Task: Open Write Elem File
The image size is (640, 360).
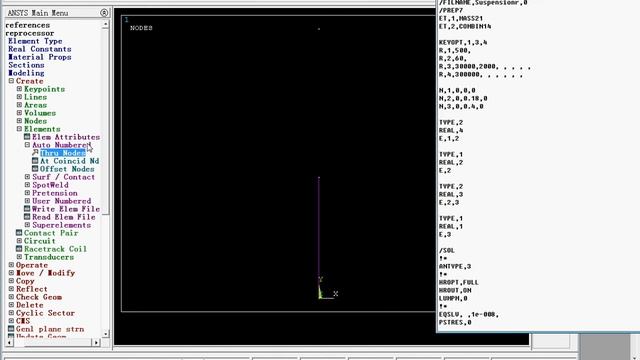Action: click(66, 209)
